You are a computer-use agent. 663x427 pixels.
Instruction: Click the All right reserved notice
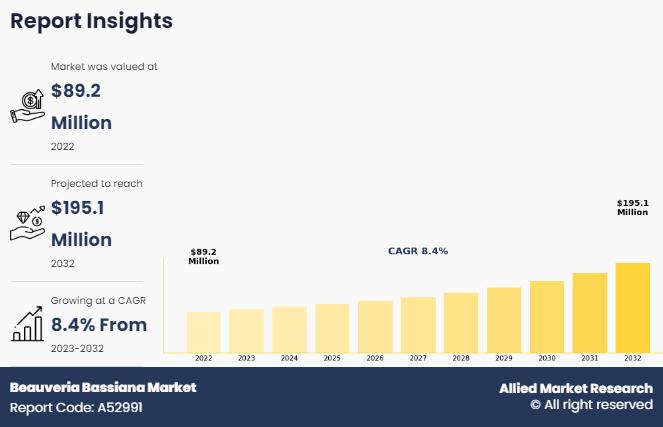(591, 405)
